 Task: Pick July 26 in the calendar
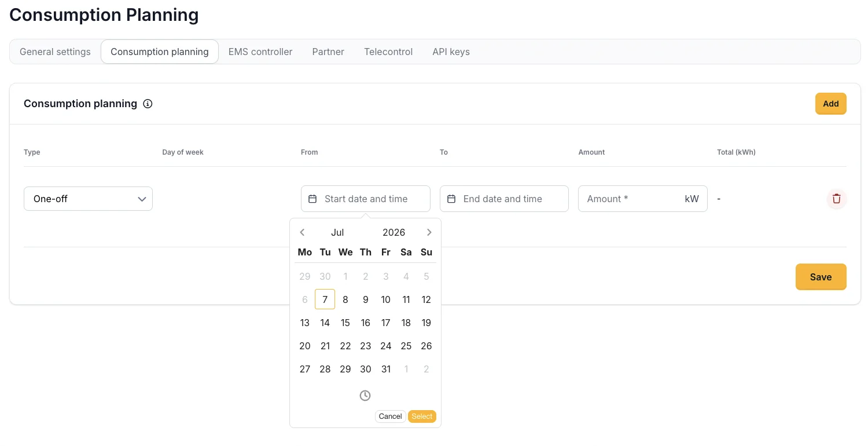point(426,346)
